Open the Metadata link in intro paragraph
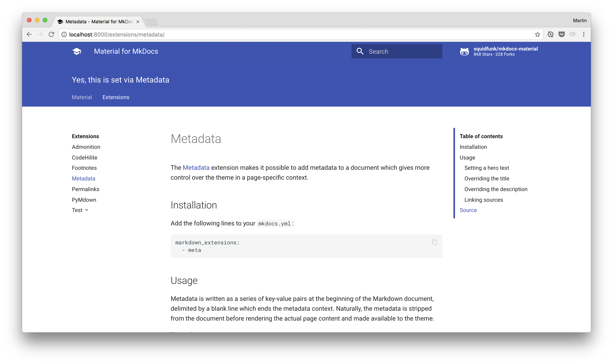Viewport: 613px width, 364px height. (x=196, y=168)
